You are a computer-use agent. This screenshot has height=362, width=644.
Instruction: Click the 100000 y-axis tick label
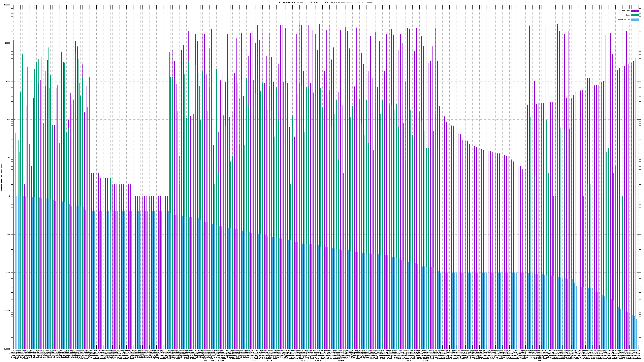7,5
